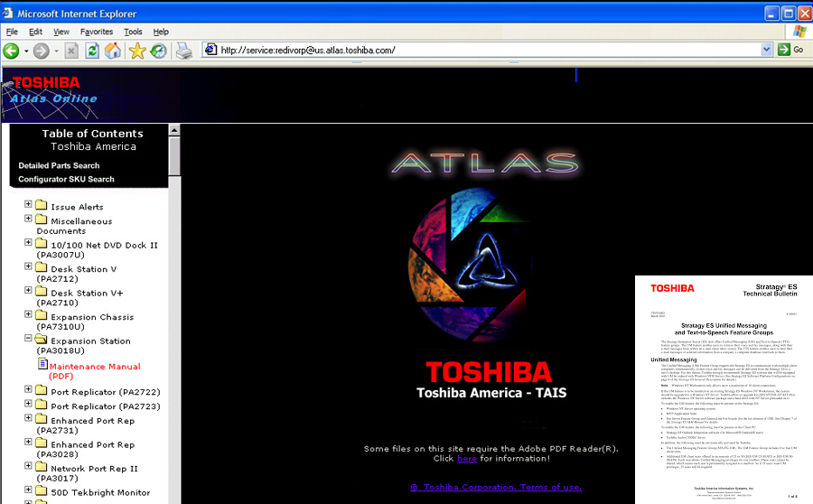The image size is (813, 504).
Task: Expand Network Port Rep II (PA3017) node
Action: click(28, 466)
